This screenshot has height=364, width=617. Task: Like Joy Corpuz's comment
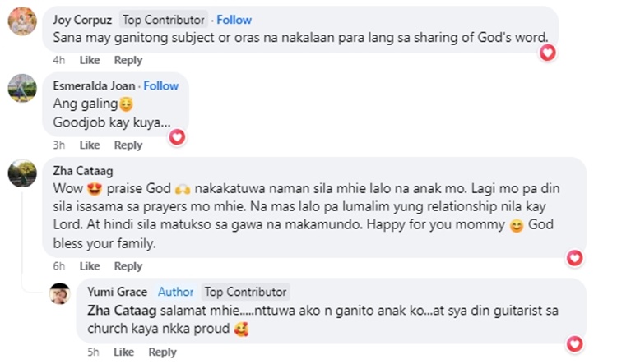click(89, 60)
